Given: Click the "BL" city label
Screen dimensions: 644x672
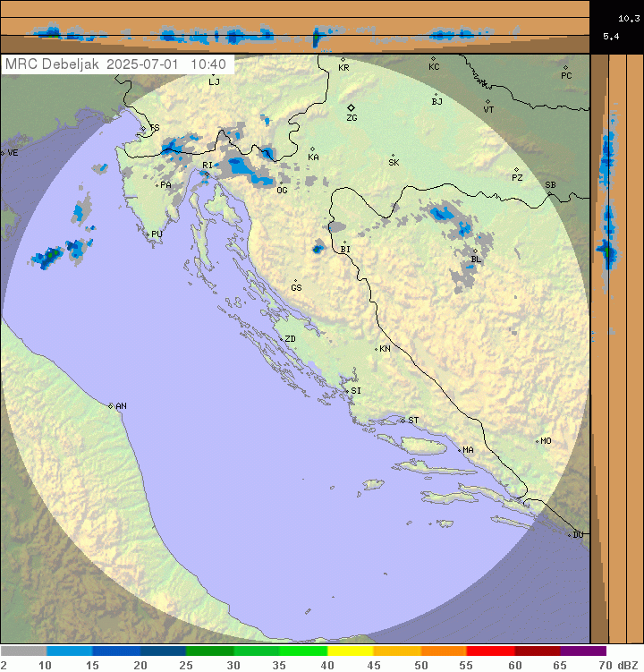Looking at the screenshot, I should pos(476,259).
